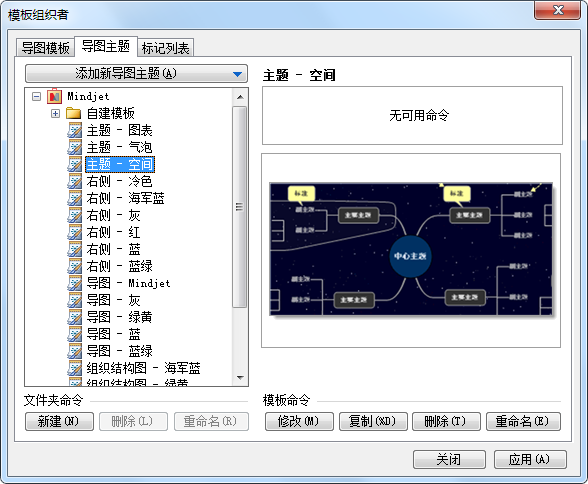This screenshot has height=484, width=588.
Task: Select the 主题 - 气泡 theme
Action: [120, 147]
